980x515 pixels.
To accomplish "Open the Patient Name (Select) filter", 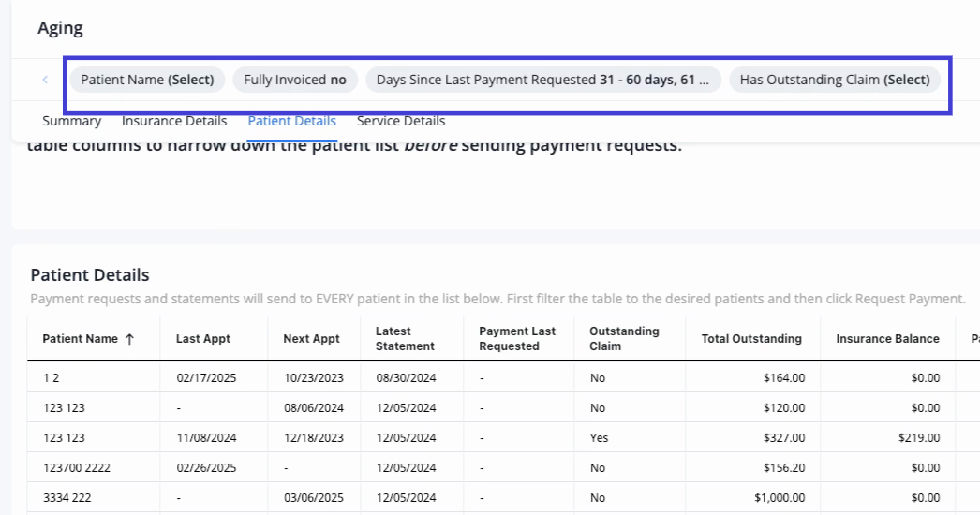I will (147, 80).
